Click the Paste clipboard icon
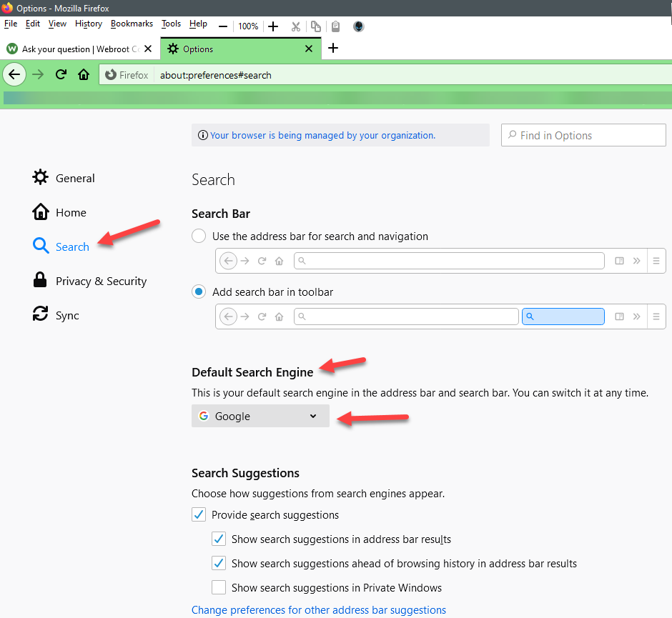This screenshot has width=672, height=618. (x=335, y=26)
